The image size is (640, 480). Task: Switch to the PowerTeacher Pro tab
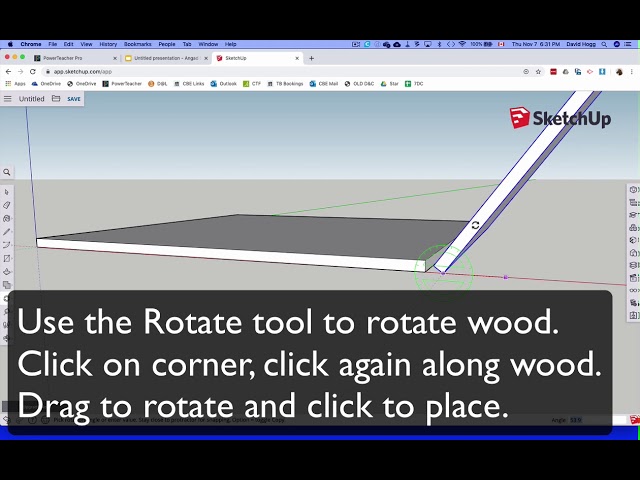pyautogui.click(x=76, y=58)
